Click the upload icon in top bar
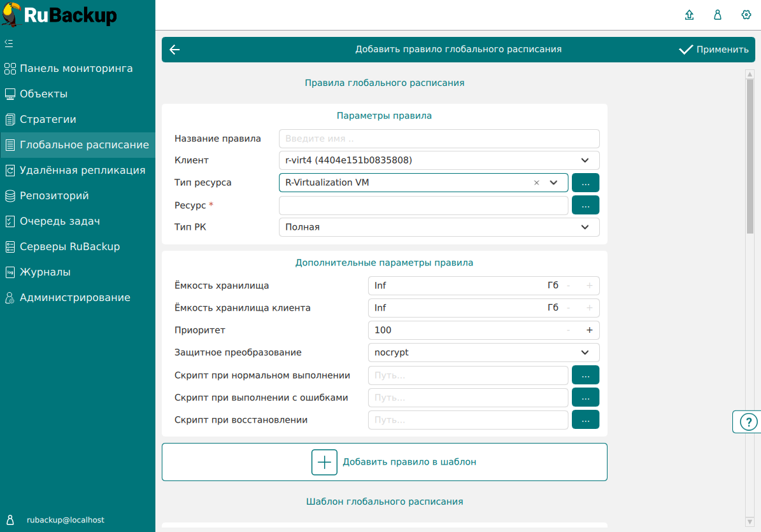Viewport: 761px width, 532px height. [x=689, y=15]
